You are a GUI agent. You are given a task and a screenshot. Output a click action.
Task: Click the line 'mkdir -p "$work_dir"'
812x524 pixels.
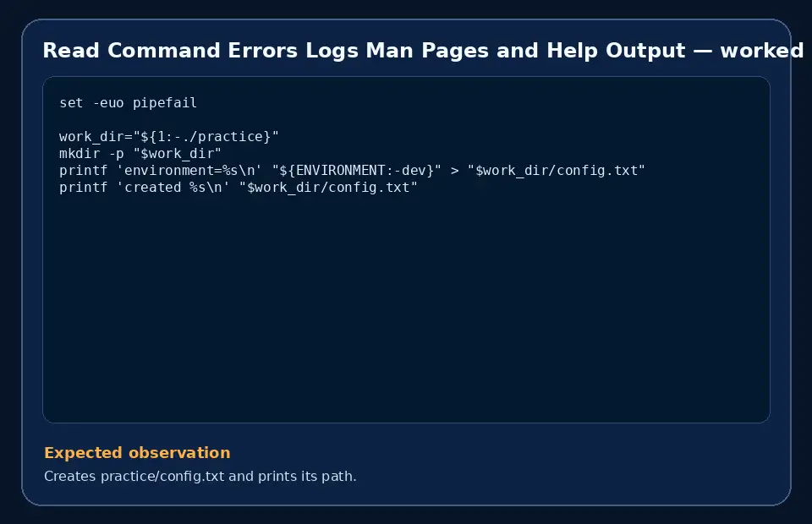[x=140, y=154]
